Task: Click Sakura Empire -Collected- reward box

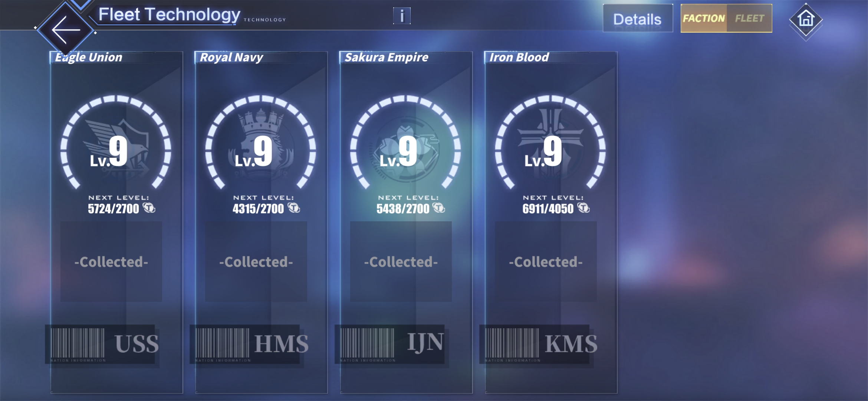Action: tap(401, 262)
